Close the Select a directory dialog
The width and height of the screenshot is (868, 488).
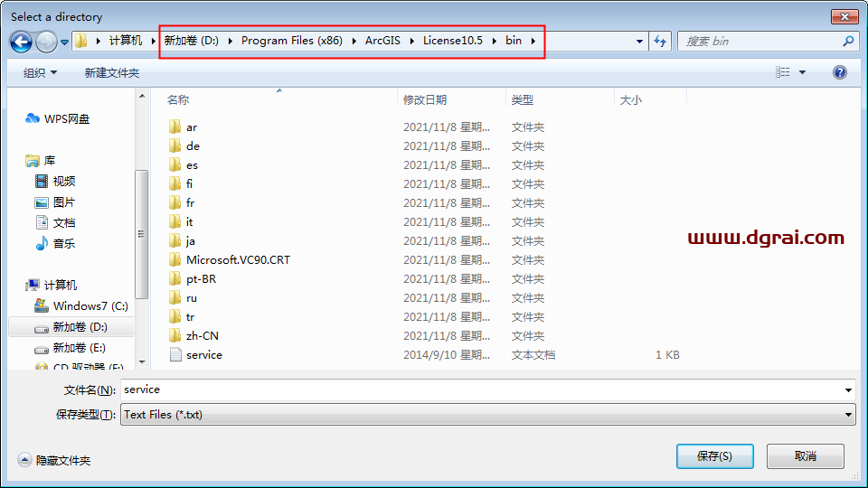click(x=844, y=16)
